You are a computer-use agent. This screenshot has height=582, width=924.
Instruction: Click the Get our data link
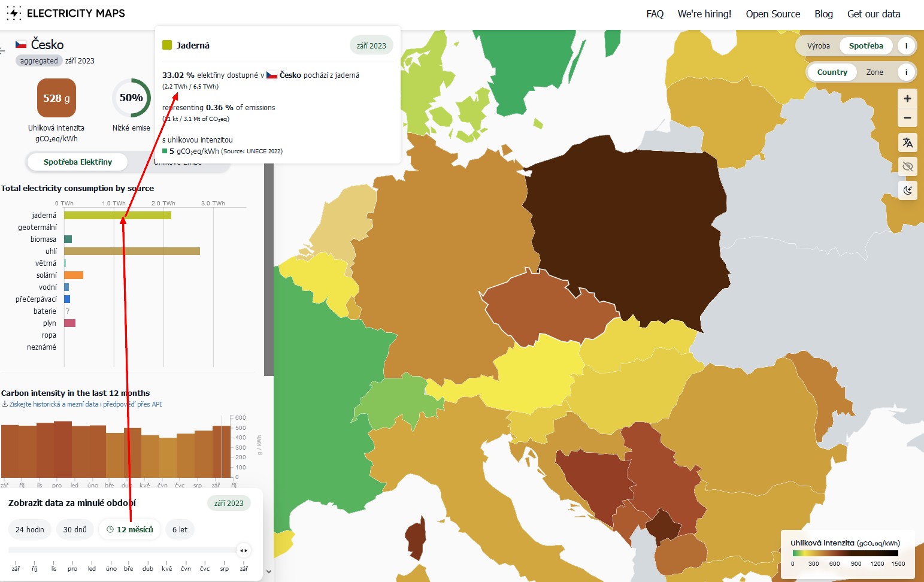pos(874,14)
